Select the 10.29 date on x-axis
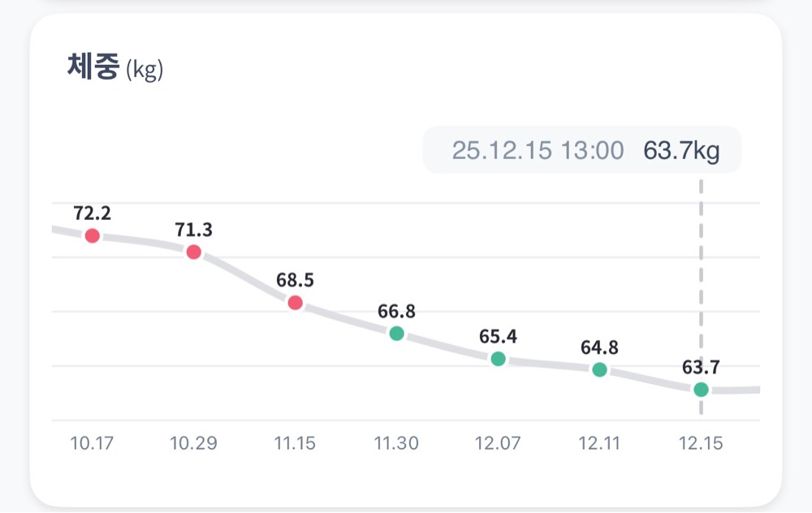812x513 pixels. coord(193,444)
